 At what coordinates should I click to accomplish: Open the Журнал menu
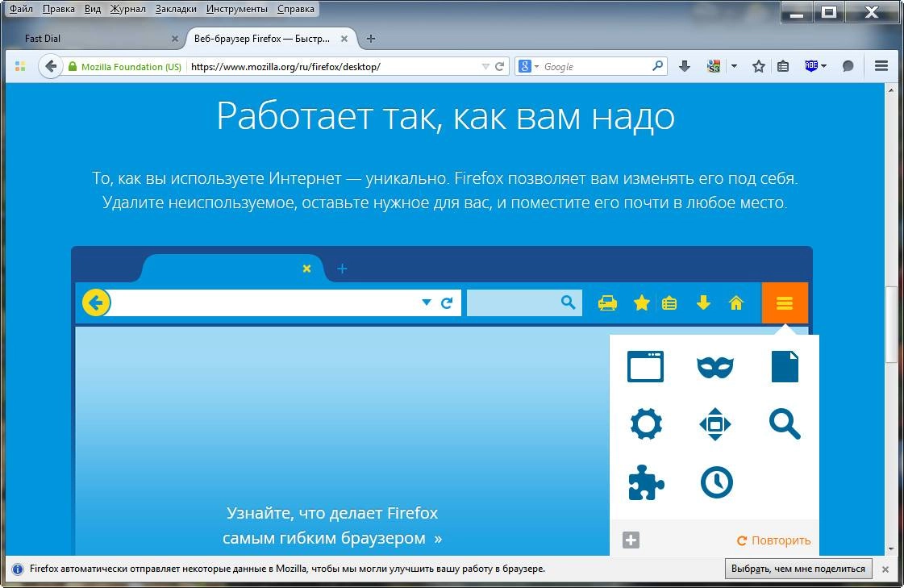127,9
